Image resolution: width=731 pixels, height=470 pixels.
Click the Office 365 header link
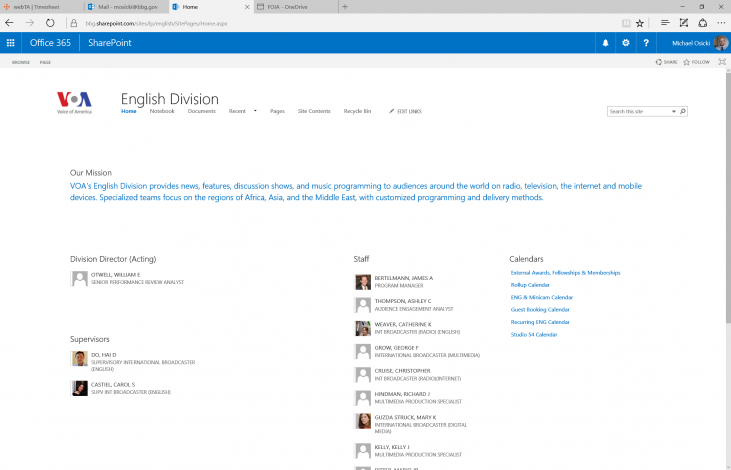pos(50,43)
